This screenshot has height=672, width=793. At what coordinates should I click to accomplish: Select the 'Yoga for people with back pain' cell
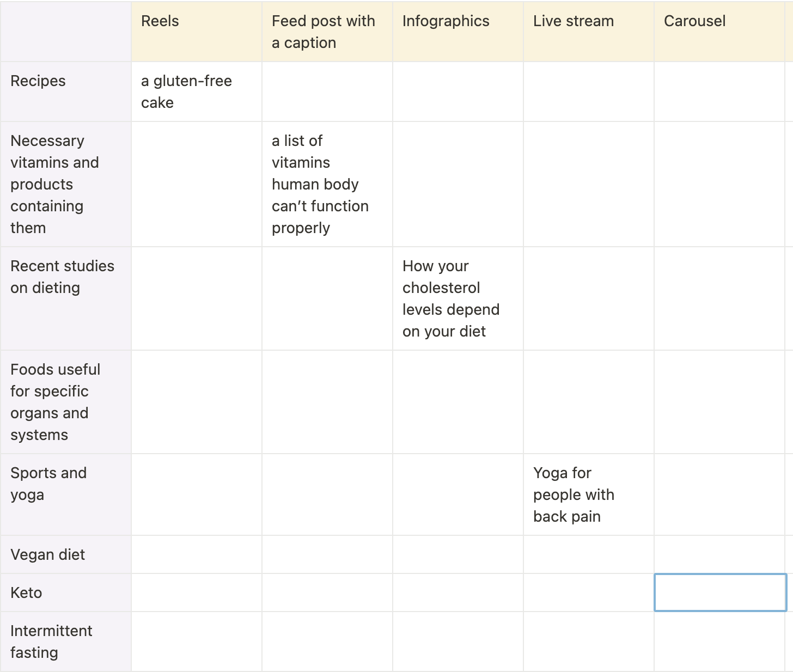(588, 494)
